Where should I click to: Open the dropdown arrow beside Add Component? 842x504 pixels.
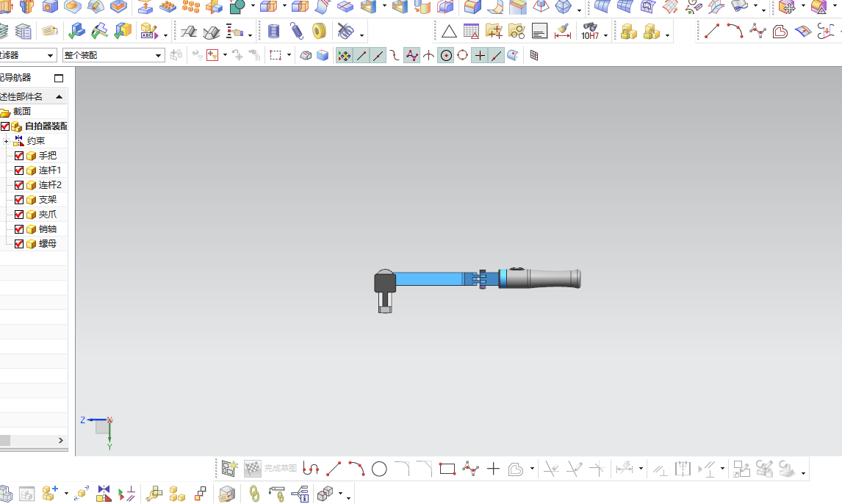66,493
